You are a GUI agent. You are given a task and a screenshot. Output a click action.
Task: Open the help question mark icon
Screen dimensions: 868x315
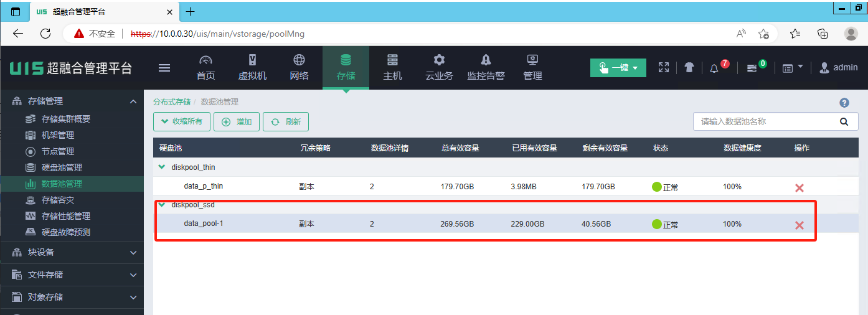coord(844,103)
